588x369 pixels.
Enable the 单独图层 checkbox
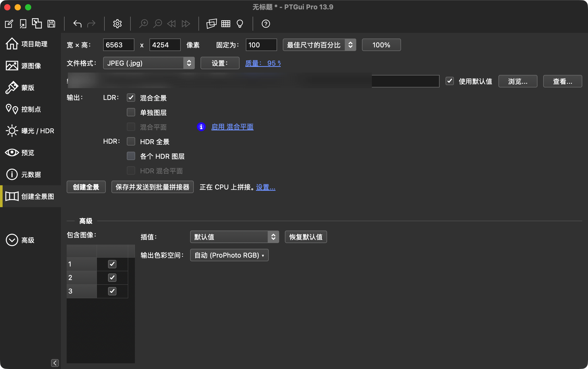pos(131,112)
